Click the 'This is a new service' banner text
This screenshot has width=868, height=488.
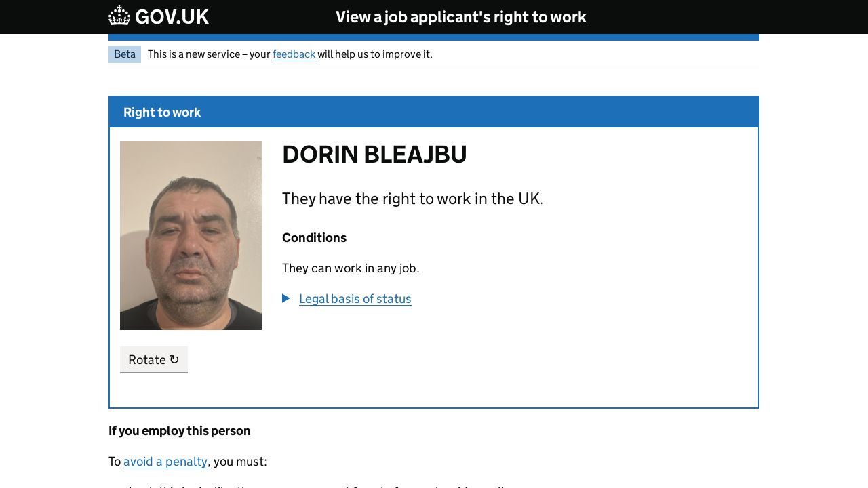click(x=209, y=54)
